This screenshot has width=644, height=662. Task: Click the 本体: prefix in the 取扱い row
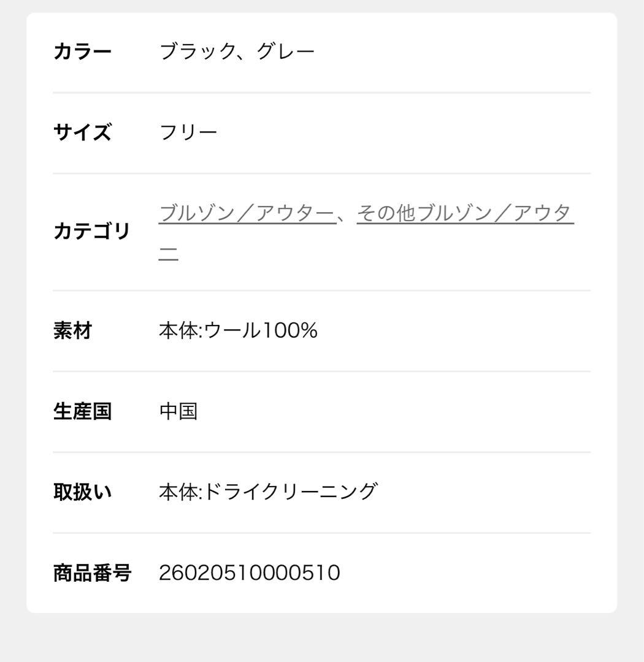[180, 492]
